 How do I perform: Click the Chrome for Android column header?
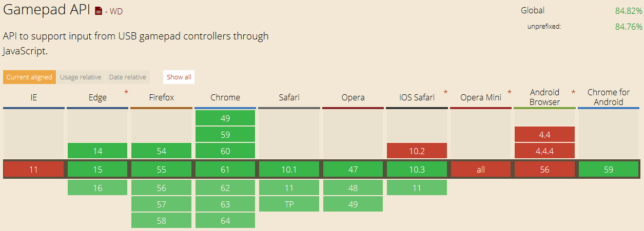(609, 97)
